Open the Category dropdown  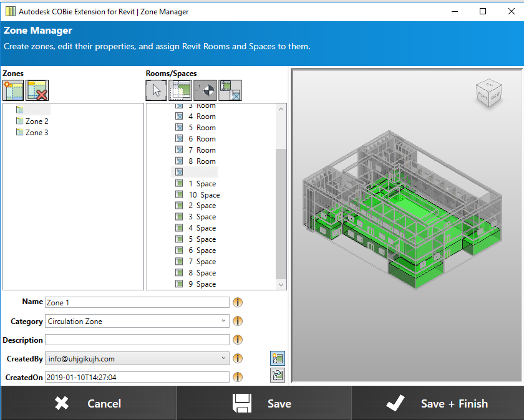click(x=224, y=322)
